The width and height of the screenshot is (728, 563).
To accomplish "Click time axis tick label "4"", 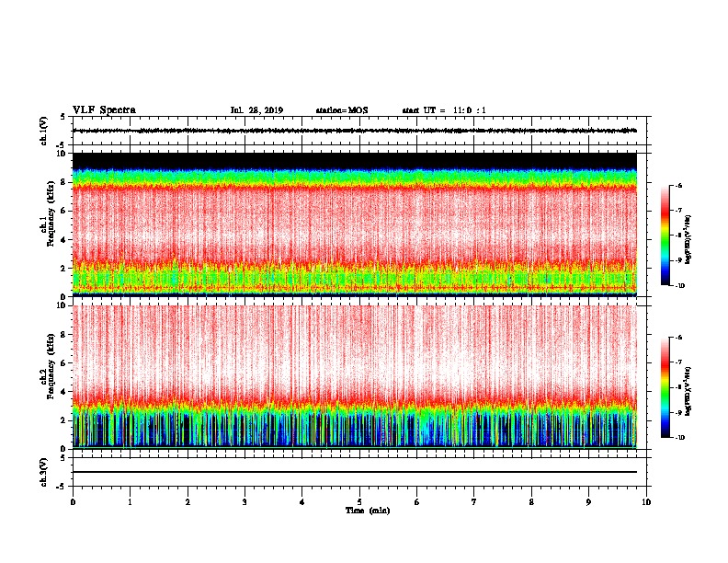I will click(x=302, y=502).
